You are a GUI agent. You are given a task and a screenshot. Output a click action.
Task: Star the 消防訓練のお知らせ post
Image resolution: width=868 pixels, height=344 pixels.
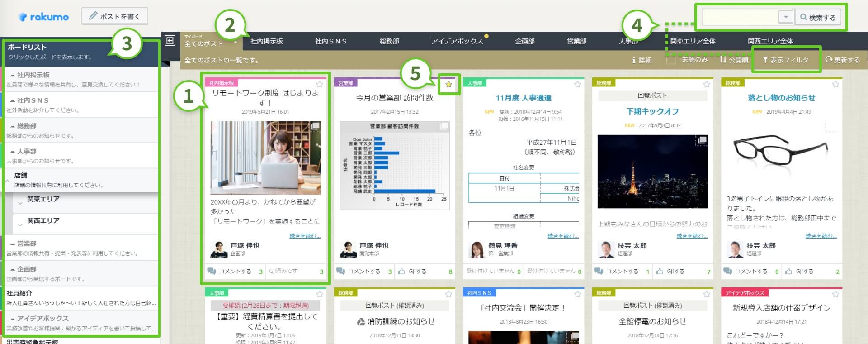point(448,294)
